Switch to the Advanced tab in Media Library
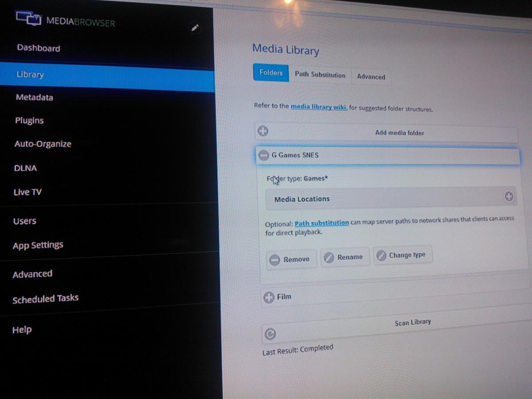Screen dimensions: 532x399 (371, 76)
